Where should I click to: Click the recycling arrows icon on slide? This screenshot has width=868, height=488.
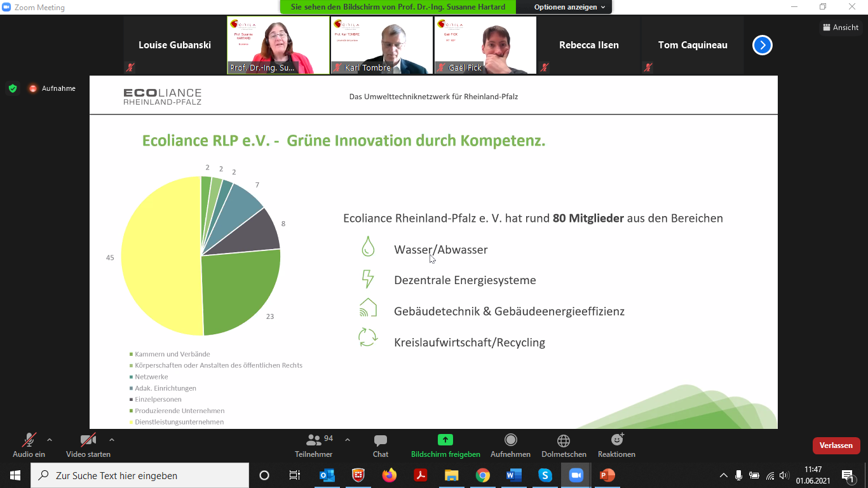tap(368, 337)
